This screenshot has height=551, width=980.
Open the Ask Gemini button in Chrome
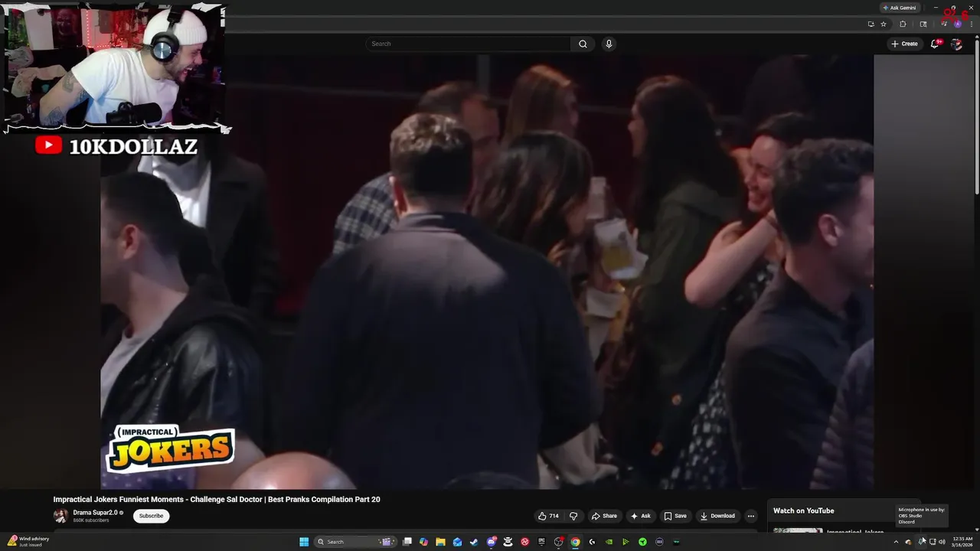point(900,8)
